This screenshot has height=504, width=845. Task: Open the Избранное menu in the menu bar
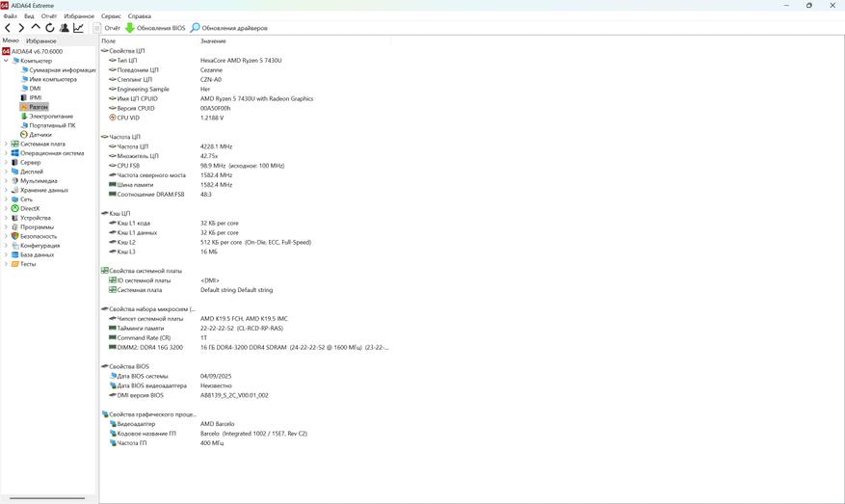tap(79, 16)
